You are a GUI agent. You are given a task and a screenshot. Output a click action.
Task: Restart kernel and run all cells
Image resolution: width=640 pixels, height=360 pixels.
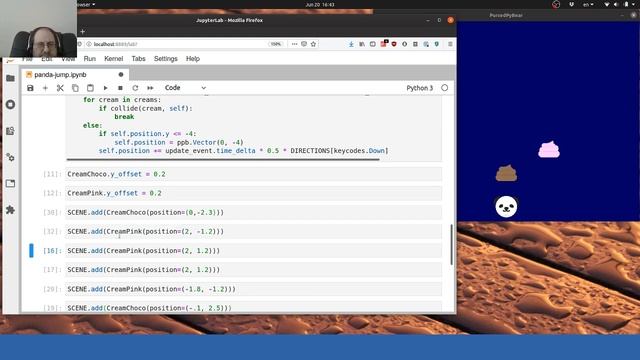150,88
